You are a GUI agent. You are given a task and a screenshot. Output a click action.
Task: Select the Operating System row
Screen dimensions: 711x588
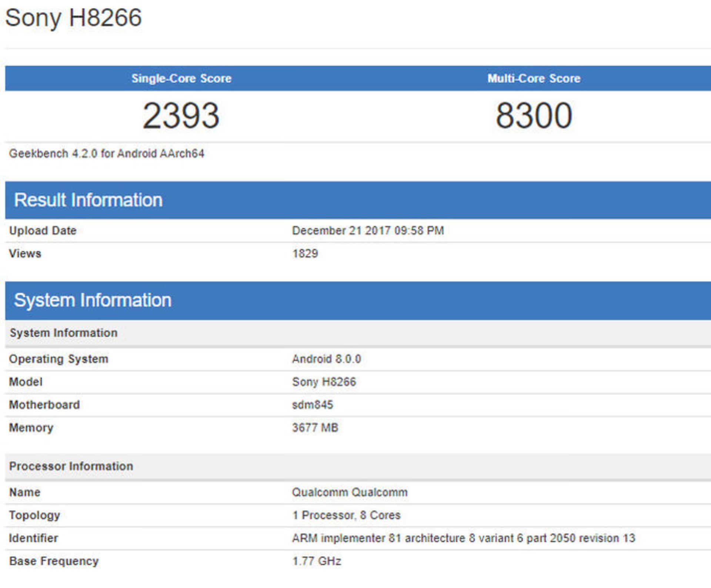tap(59, 358)
